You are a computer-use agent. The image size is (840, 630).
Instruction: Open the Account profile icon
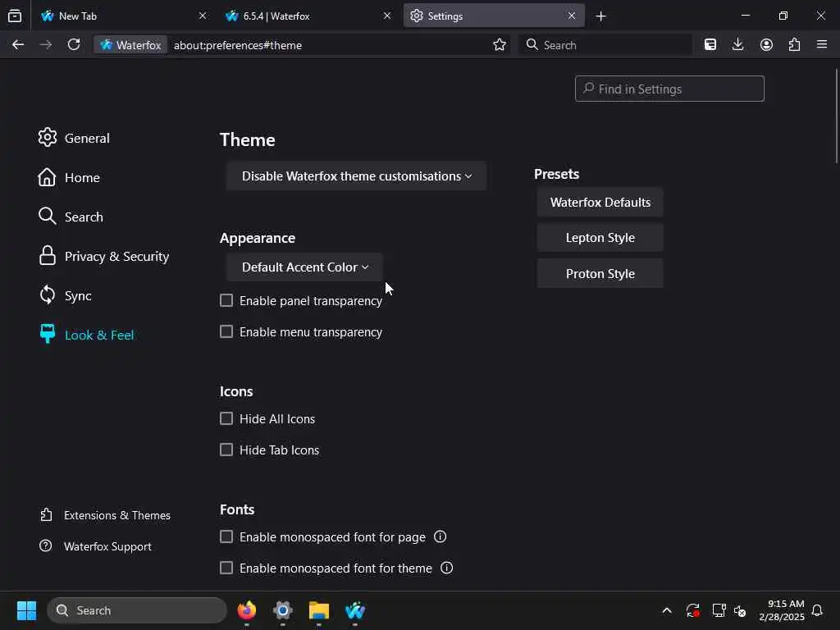click(766, 45)
